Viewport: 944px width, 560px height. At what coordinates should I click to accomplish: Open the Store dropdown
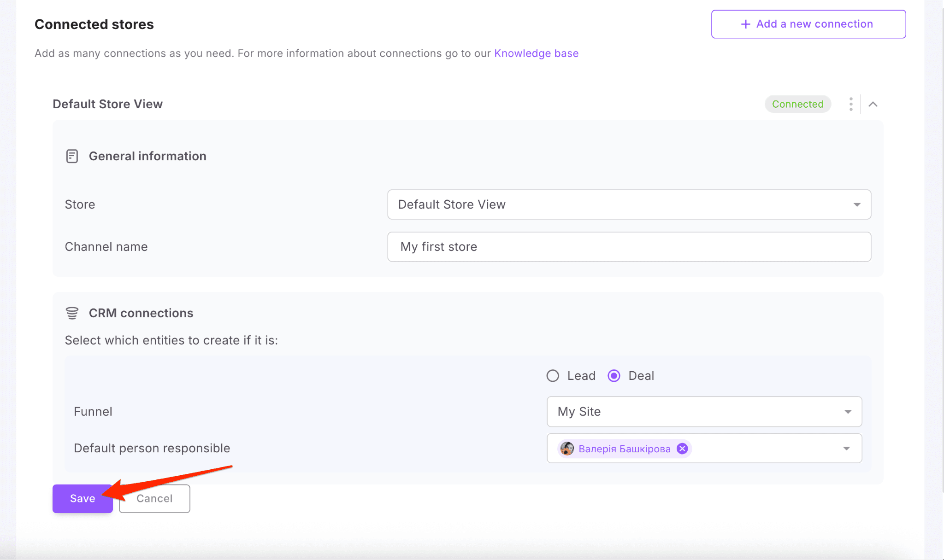(629, 204)
